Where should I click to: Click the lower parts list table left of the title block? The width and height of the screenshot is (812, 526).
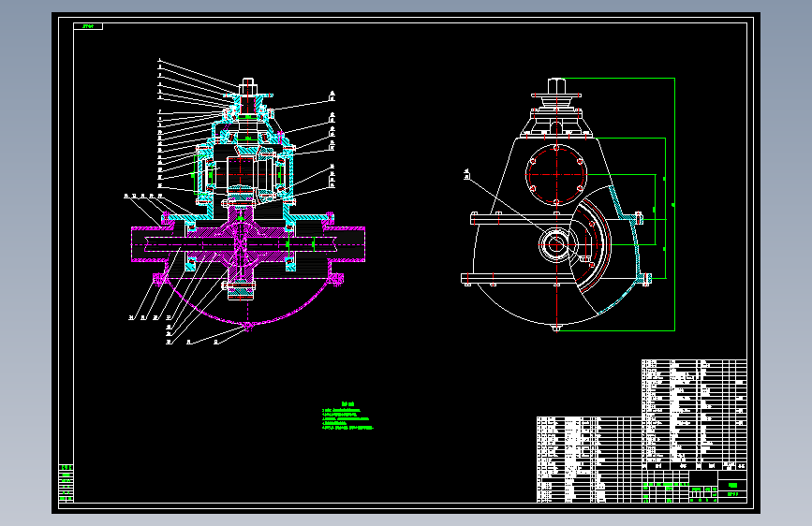pos(589,460)
